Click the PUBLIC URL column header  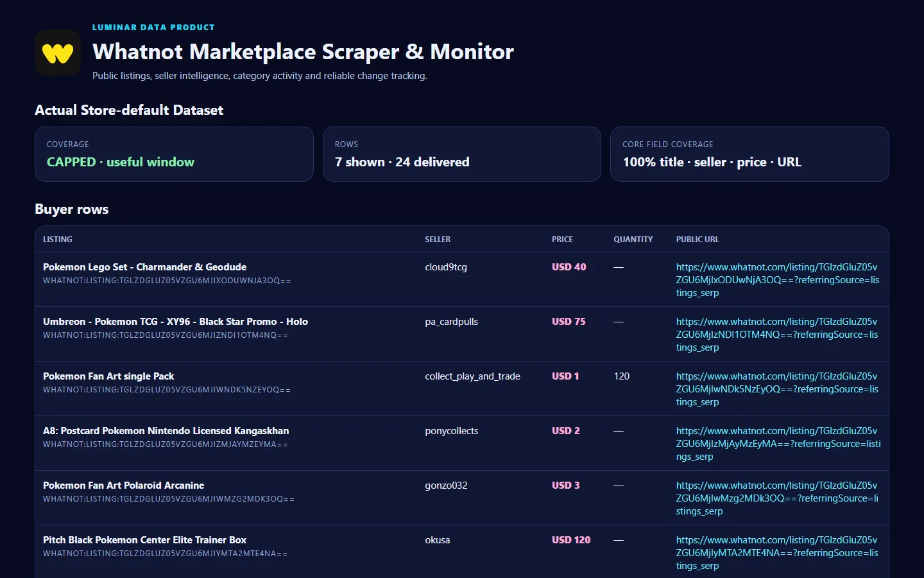(697, 240)
